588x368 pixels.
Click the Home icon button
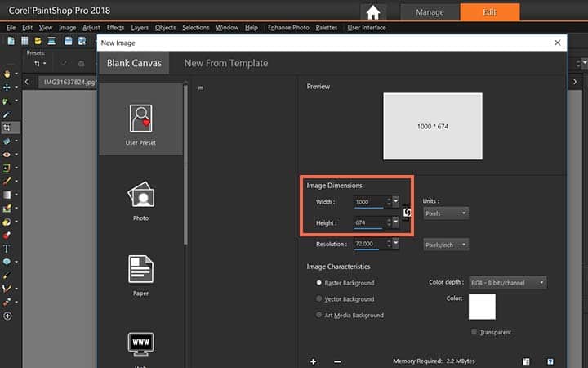click(372, 12)
